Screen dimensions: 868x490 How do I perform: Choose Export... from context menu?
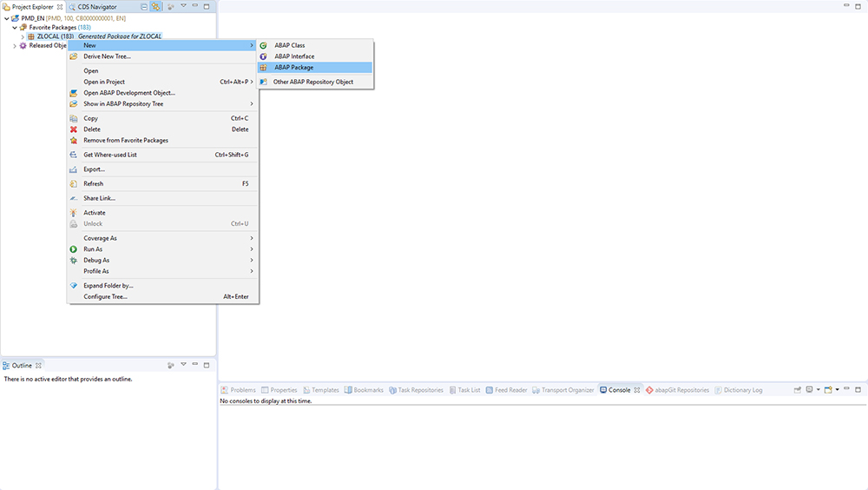[x=162, y=169]
